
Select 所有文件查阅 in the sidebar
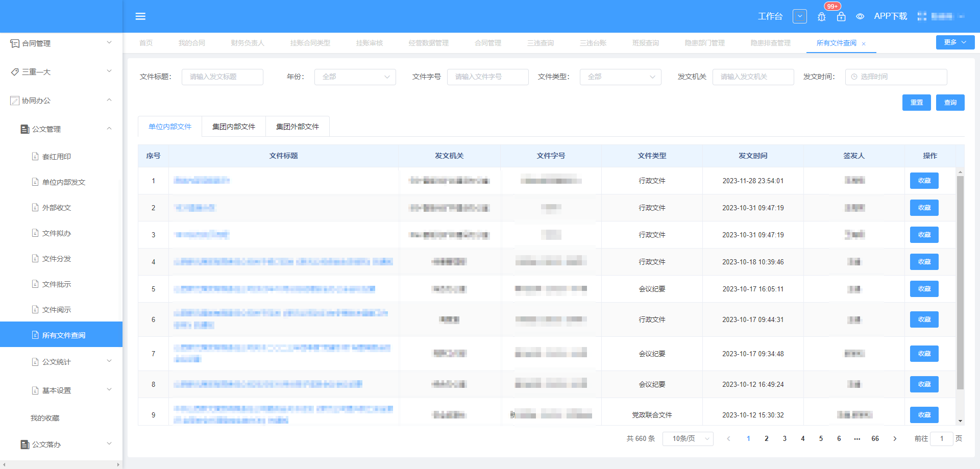61,334
